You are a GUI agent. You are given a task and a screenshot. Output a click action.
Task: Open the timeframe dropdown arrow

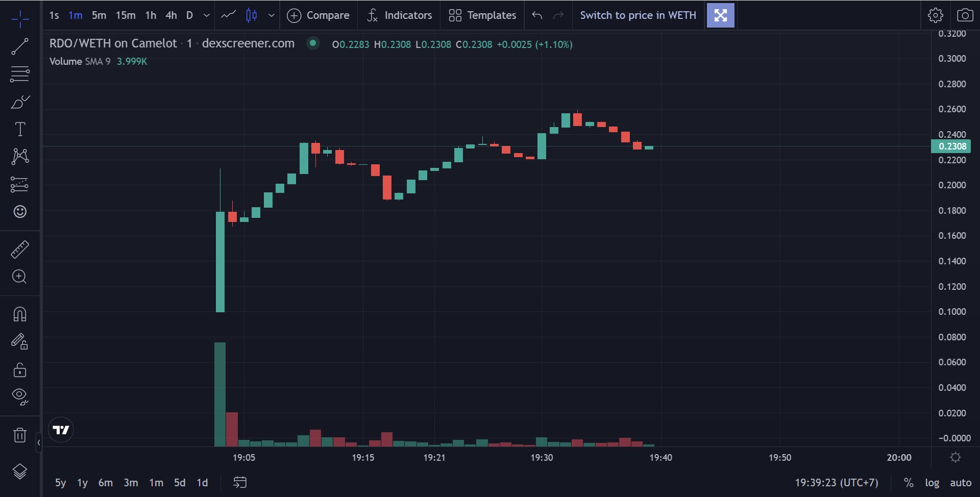[206, 15]
